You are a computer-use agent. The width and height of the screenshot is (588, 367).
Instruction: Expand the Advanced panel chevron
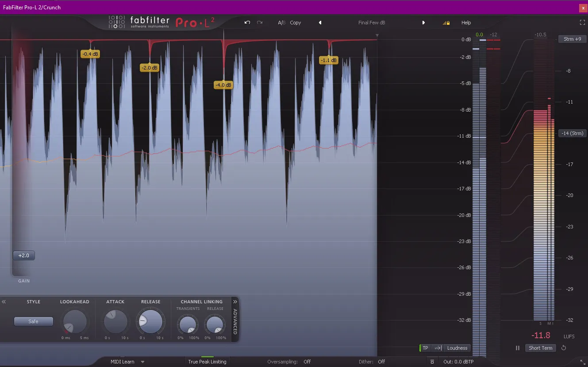[235, 302]
